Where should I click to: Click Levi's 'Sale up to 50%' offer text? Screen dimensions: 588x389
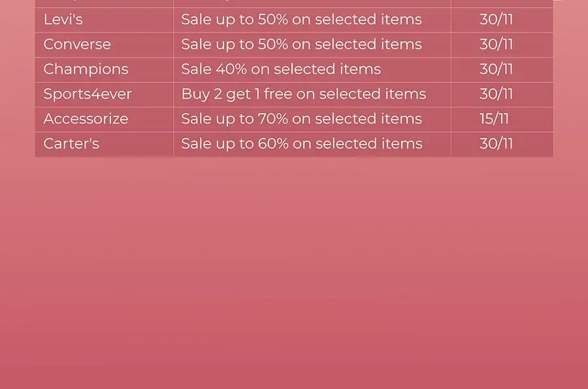click(301, 20)
